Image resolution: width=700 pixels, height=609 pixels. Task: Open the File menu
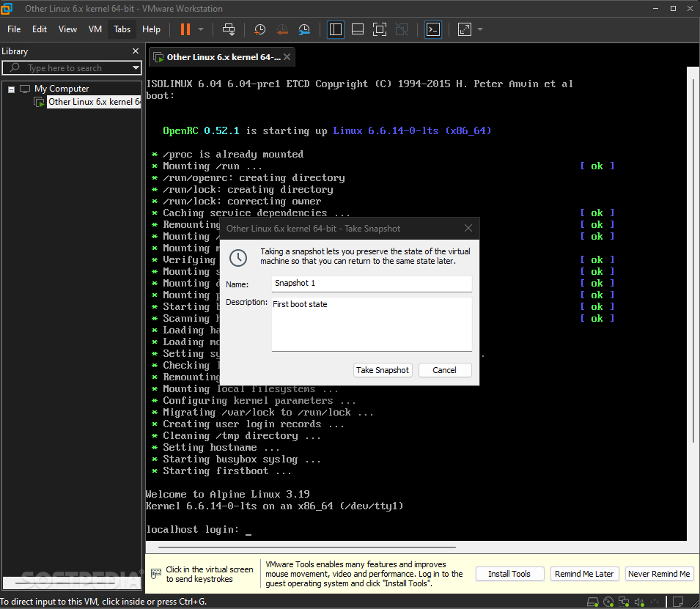point(14,29)
